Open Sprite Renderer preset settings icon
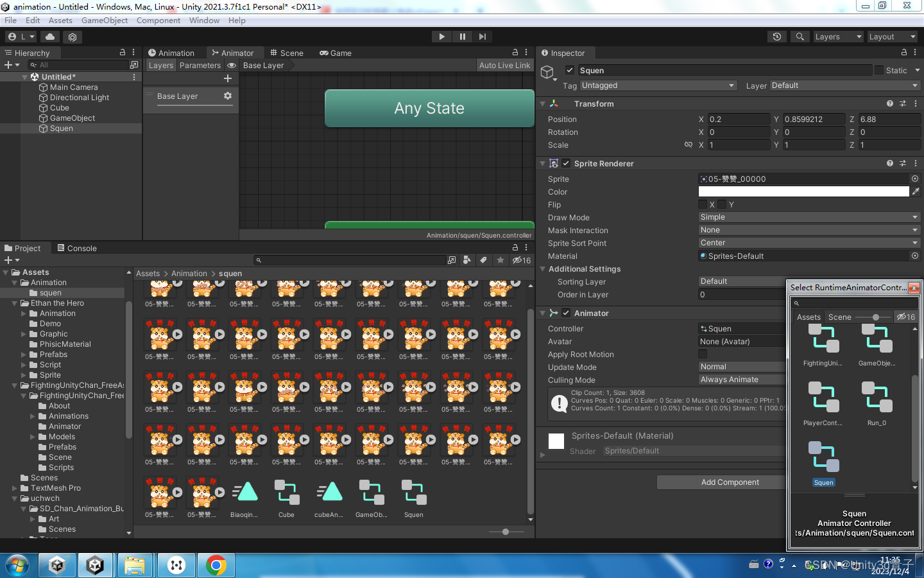 point(903,163)
